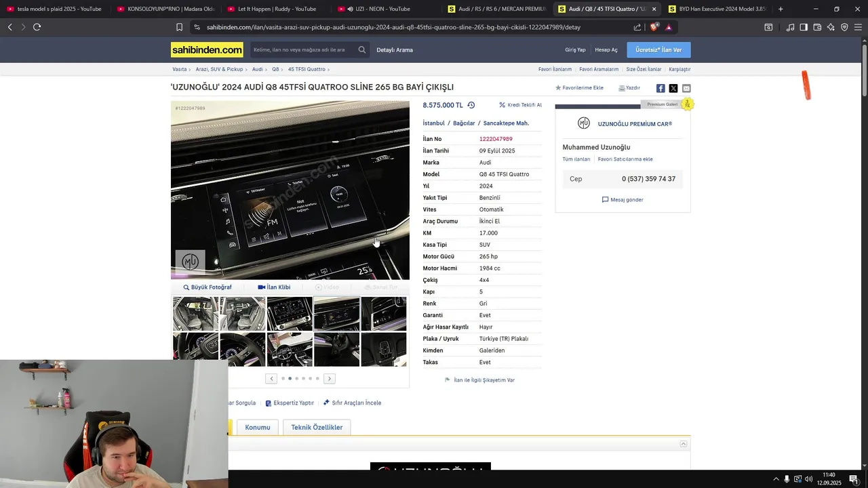This screenshot has width=868, height=488.
Task: Switch to the UZI - NEON tab
Action: [x=385, y=9]
